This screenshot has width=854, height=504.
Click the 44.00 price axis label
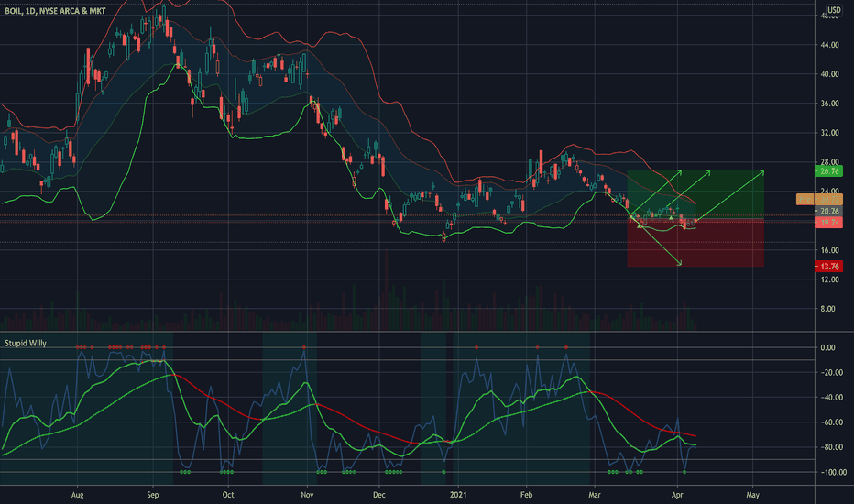coord(829,45)
